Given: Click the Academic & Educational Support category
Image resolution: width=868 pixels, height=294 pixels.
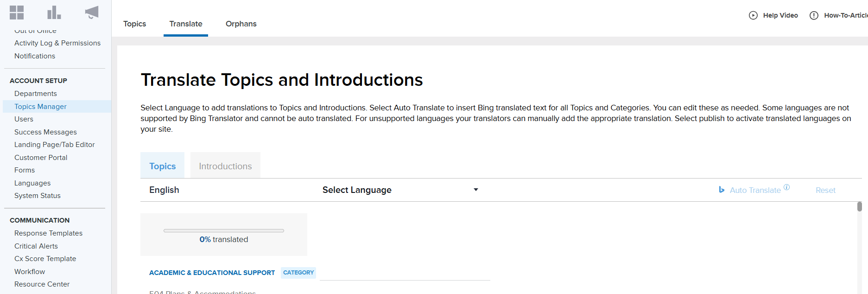Looking at the screenshot, I should [212, 273].
